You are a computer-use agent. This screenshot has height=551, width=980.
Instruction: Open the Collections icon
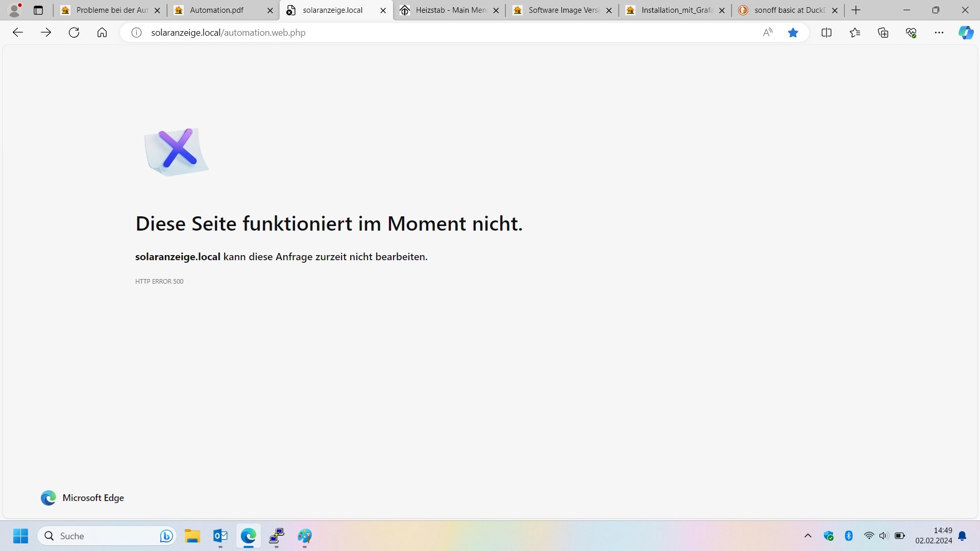click(x=883, y=33)
